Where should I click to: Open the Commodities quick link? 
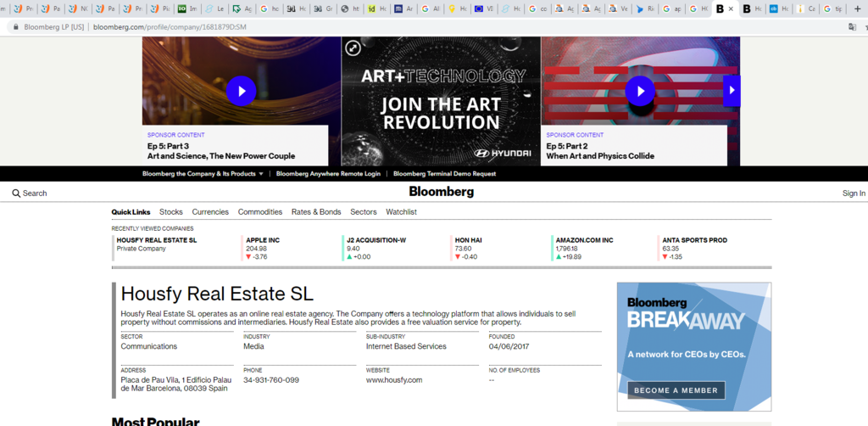[259, 212]
